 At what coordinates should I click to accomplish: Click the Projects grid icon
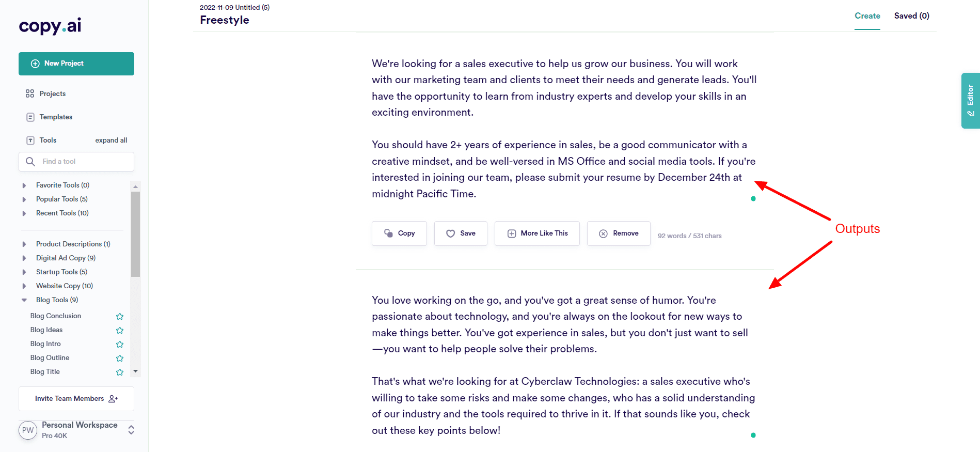(x=30, y=93)
